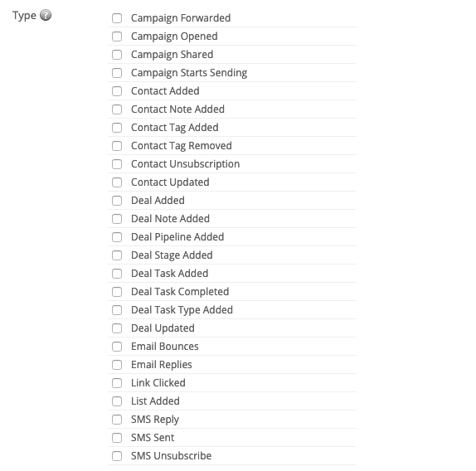
Task: Check the Contact Tag Removed box
Action: [x=117, y=146]
